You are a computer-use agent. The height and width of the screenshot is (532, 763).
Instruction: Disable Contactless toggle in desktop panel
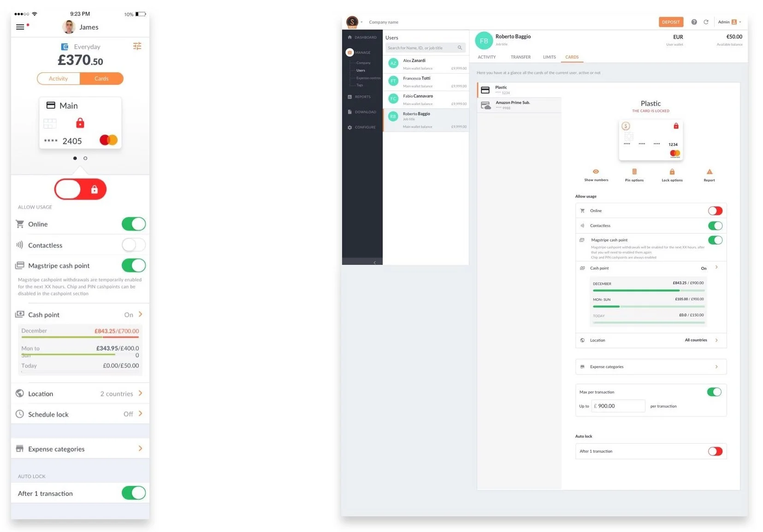click(x=715, y=226)
